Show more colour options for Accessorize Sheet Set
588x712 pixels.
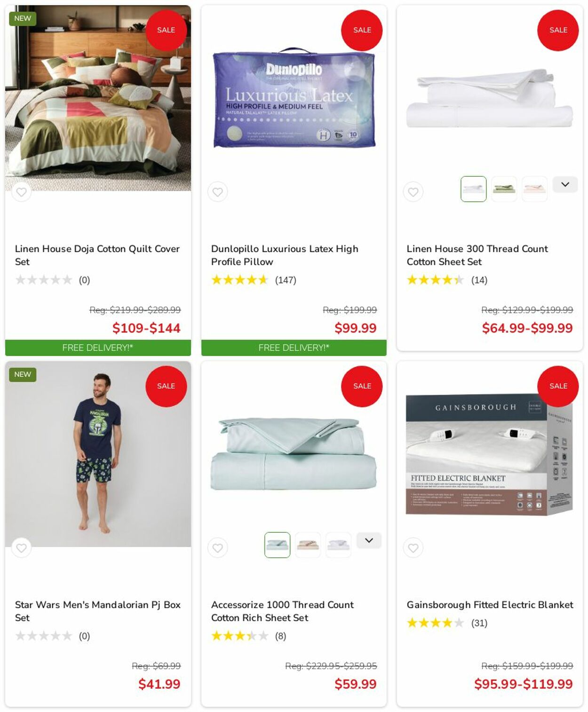369,541
